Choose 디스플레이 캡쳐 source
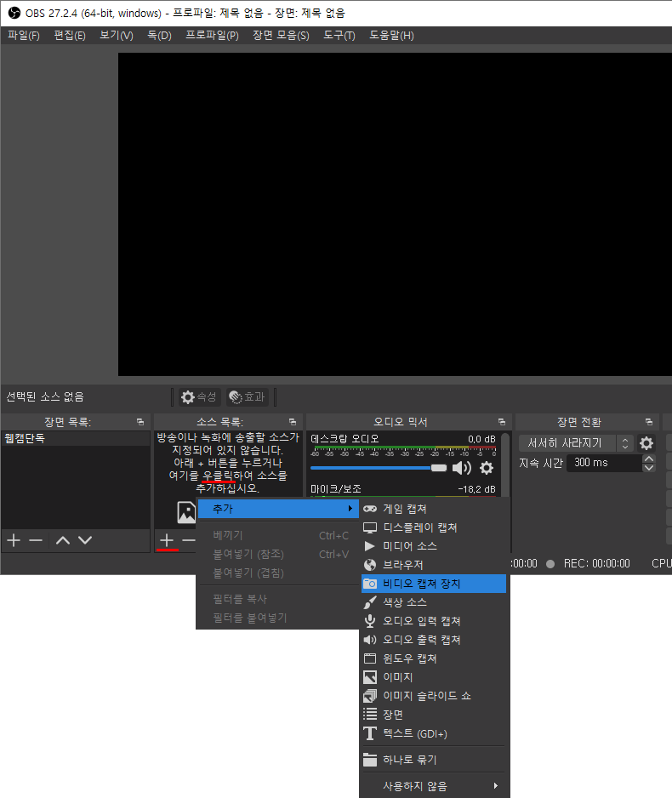 tap(434, 527)
